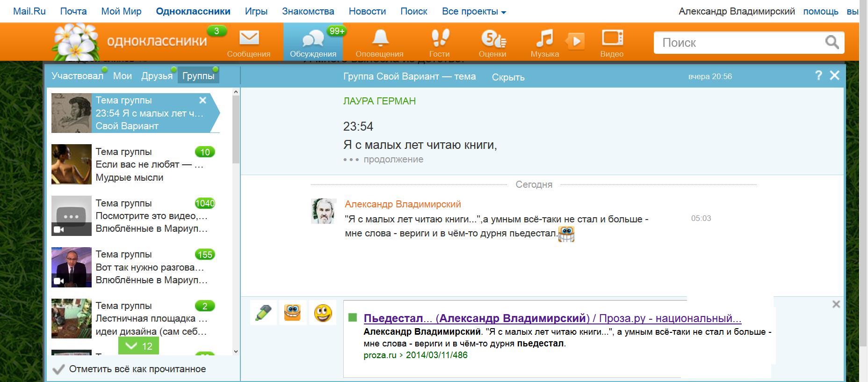This screenshot has width=868, height=382.
Task: Open Музыка note icon
Action: [x=544, y=38]
